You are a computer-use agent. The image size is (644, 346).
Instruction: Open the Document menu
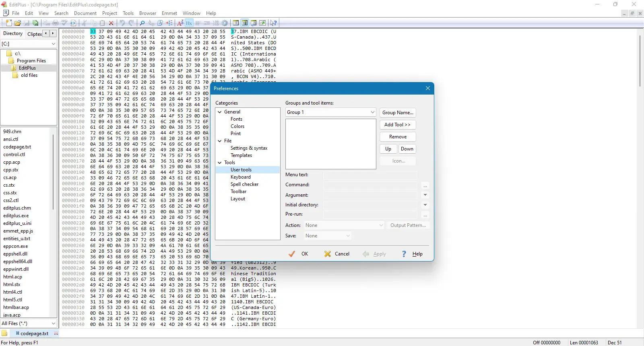click(85, 13)
